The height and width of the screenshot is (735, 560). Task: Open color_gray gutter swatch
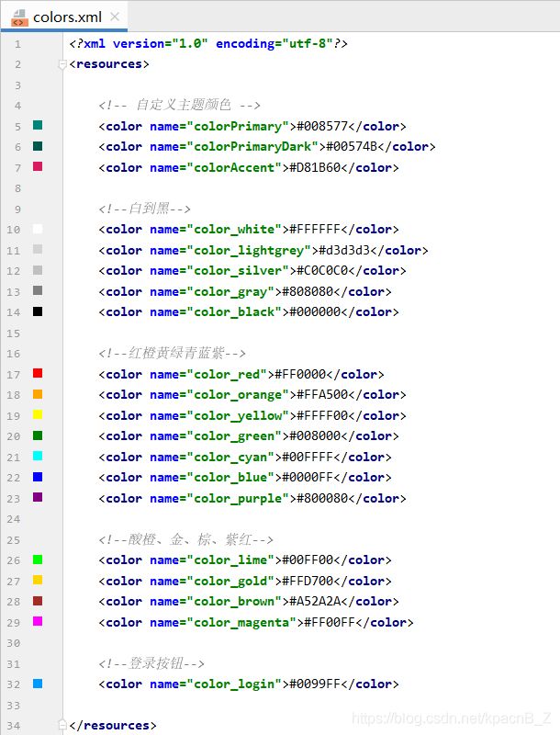point(38,290)
